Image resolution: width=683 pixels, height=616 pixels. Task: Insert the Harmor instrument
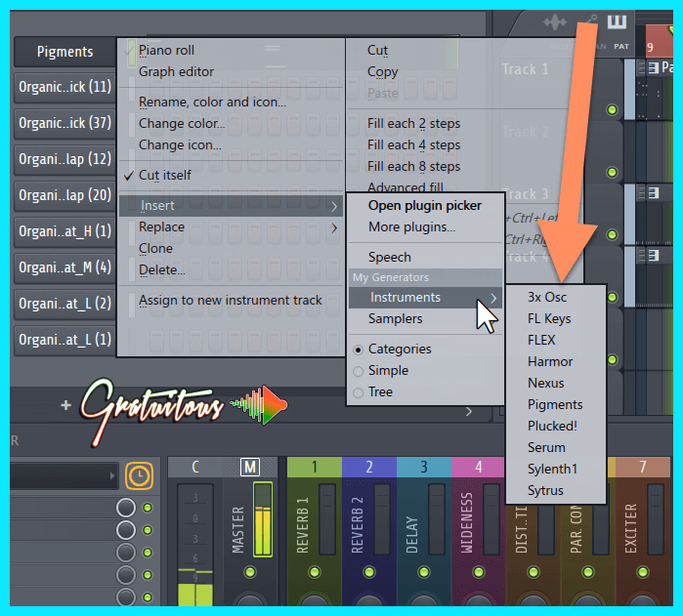(x=556, y=362)
